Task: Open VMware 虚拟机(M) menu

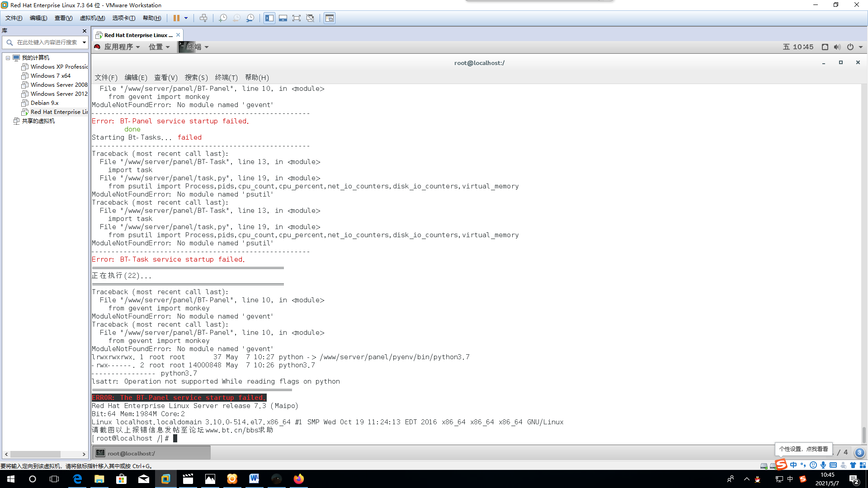Action: (x=92, y=18)
